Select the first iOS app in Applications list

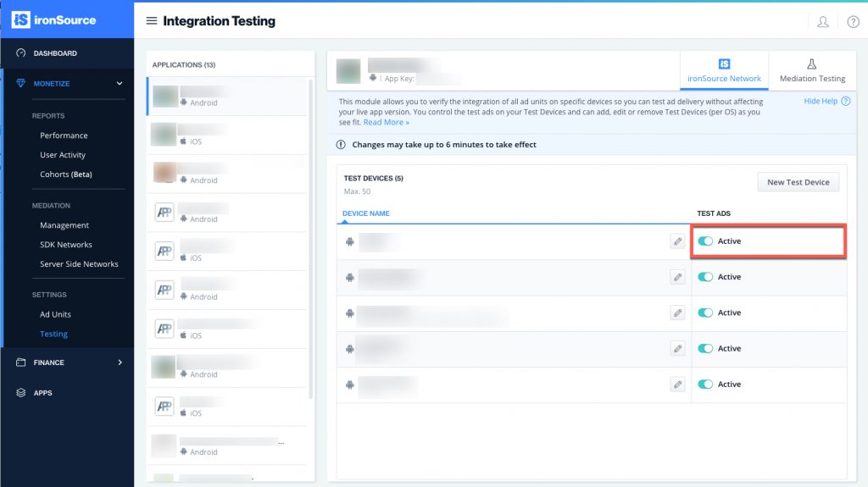pyautogui.click(x=227, y=135)
